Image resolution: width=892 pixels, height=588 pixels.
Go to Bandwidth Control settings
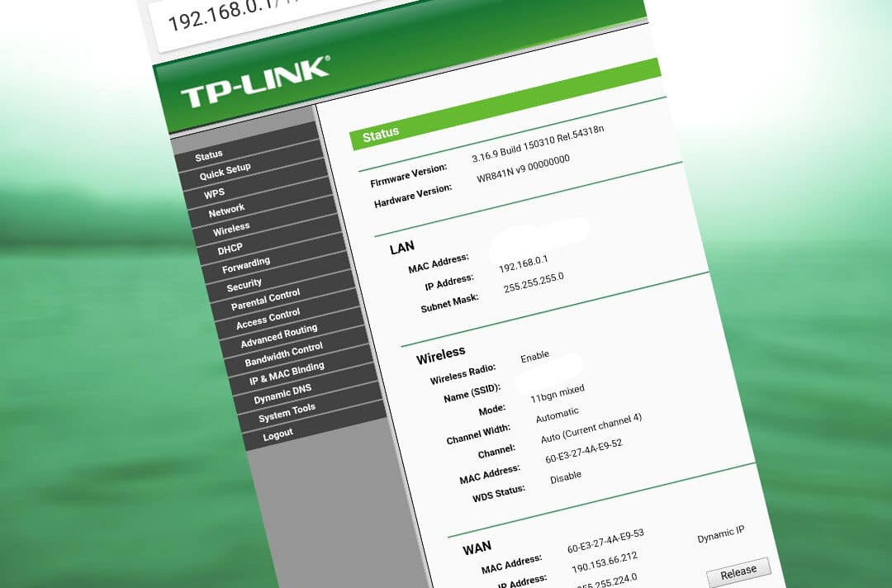coord(283,355)
